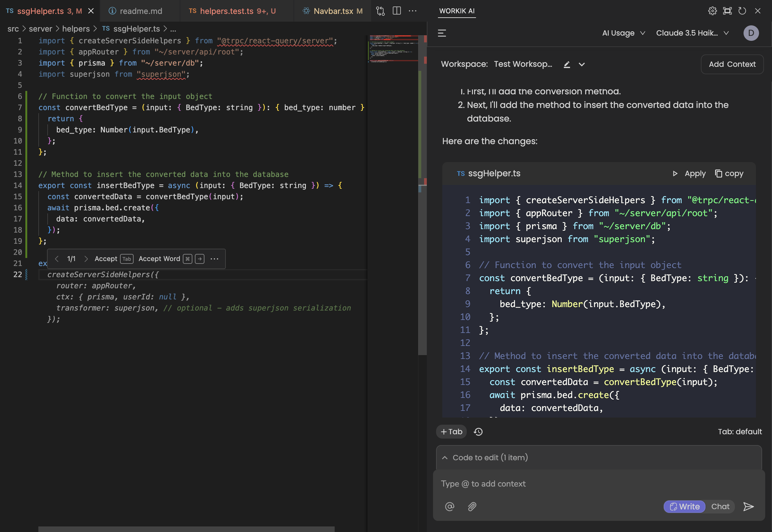Open the WORKIK AI panel tab
Screen dimensions: 772x532
coord(457,11)
